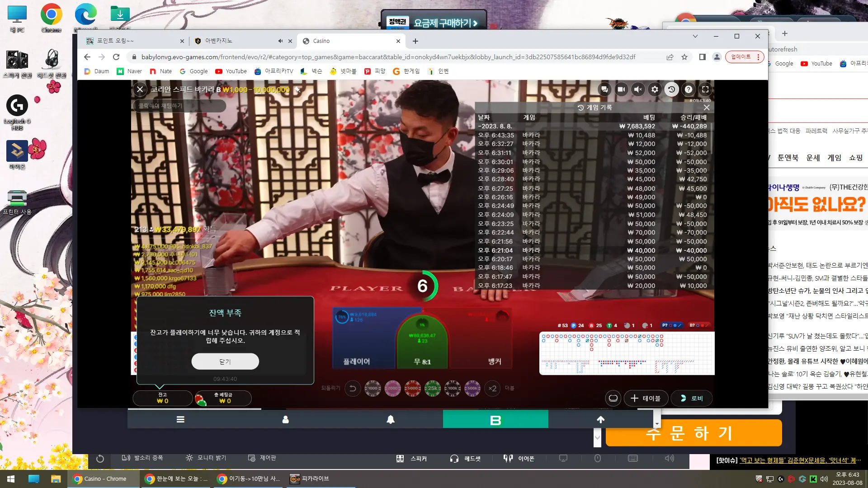
Task: Switch the game to fullscreen mode
Action: tap(705, 89)
